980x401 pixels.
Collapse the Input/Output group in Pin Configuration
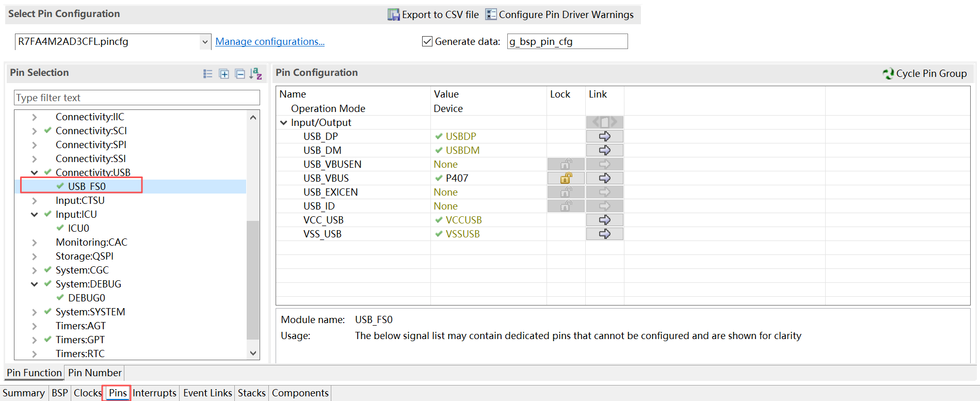(x=284, y=122)
